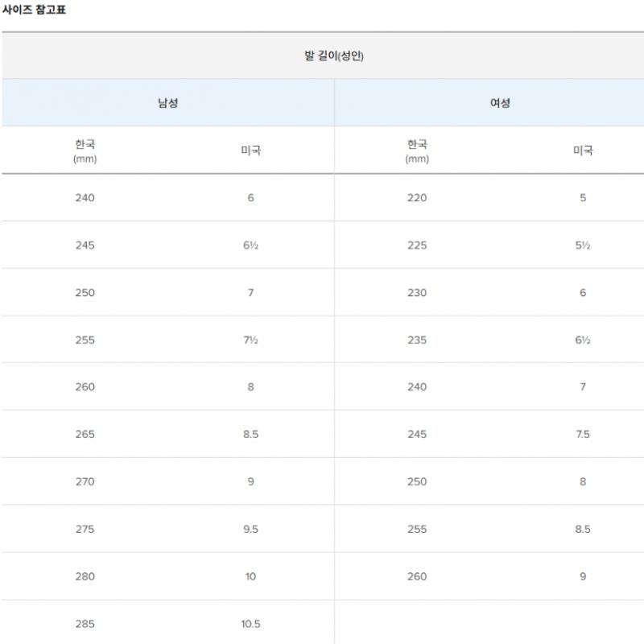The width and height of the screenshot is (644, 644).
Task: Click the 220 mm women's size cell
Action: pos(417,198)
